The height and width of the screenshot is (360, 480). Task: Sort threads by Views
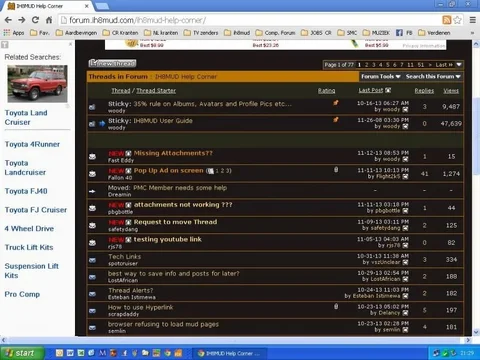click(x=451, y=91)
